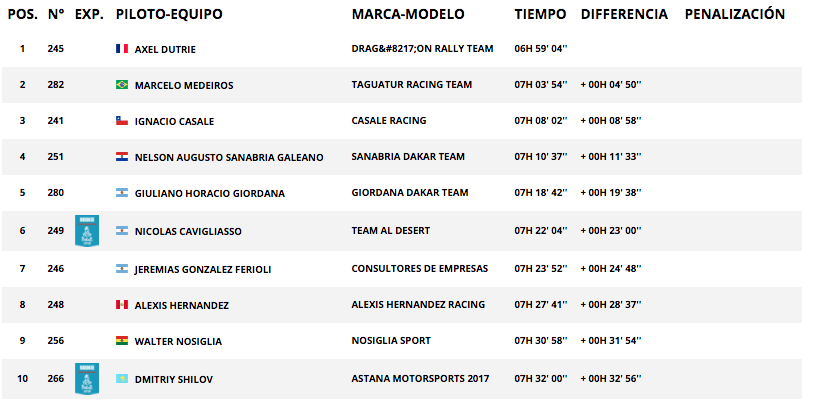Click the PENALIZACIÓN column header
This screenshot has width=814, height=410.
pos(735,14)
